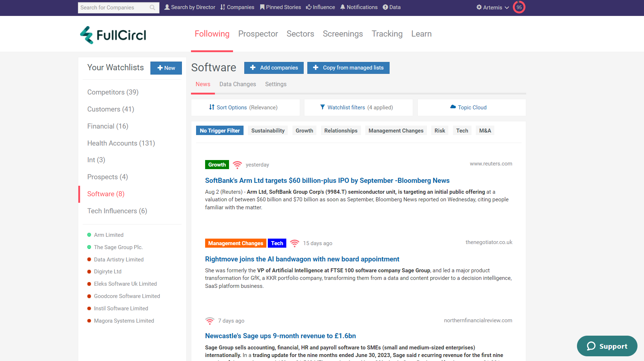The height and width of the screenshot is (361, 644).
Task: Open Sort Options (Relevance)
Action: [x=245, y=108]
